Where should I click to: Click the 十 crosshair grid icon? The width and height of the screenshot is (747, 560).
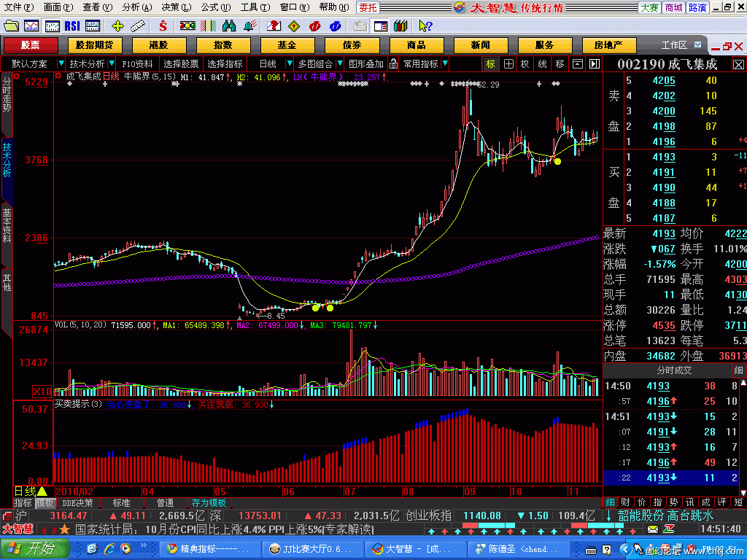pyautogui.click(x=508, y=64)
